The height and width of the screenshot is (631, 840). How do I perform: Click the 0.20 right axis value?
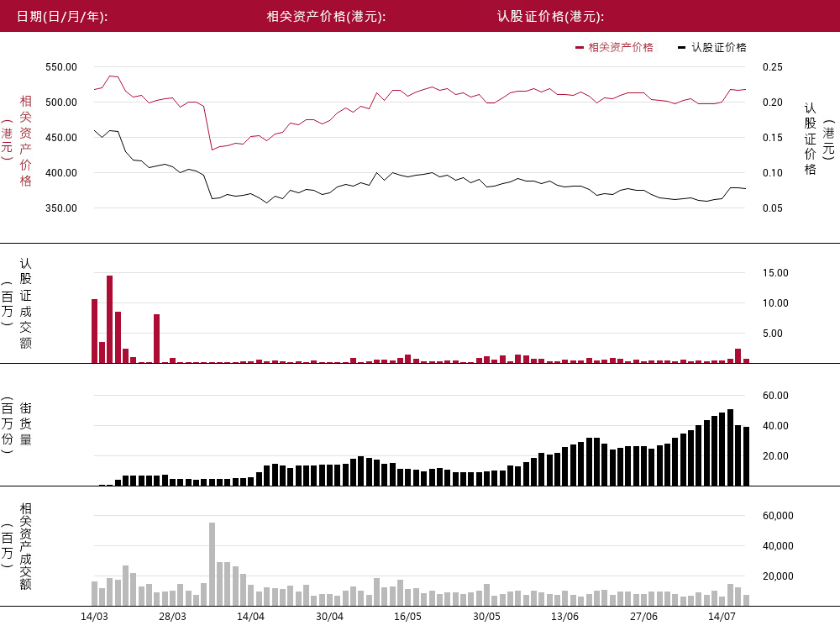[773, 103]
